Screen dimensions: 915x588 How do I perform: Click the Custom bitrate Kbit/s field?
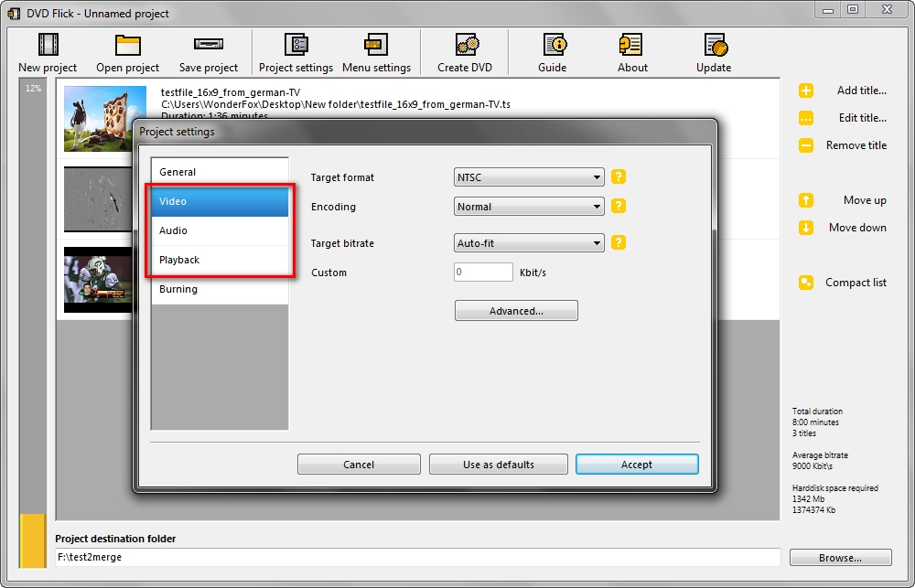click(x=483, y=272)
